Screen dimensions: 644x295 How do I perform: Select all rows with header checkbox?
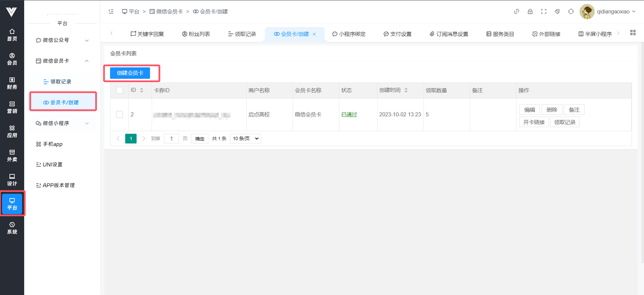click(119, 91)
